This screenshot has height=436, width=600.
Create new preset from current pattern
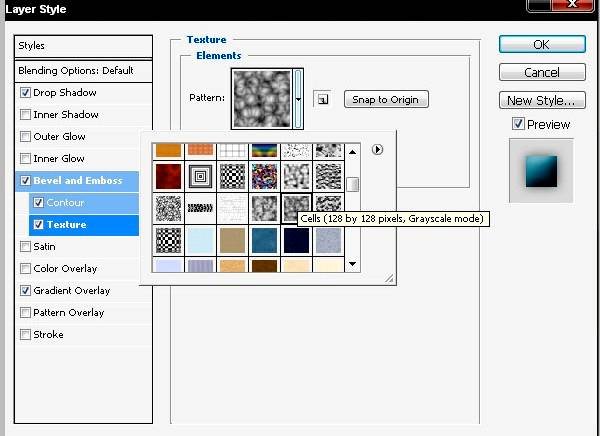(321, 99)
